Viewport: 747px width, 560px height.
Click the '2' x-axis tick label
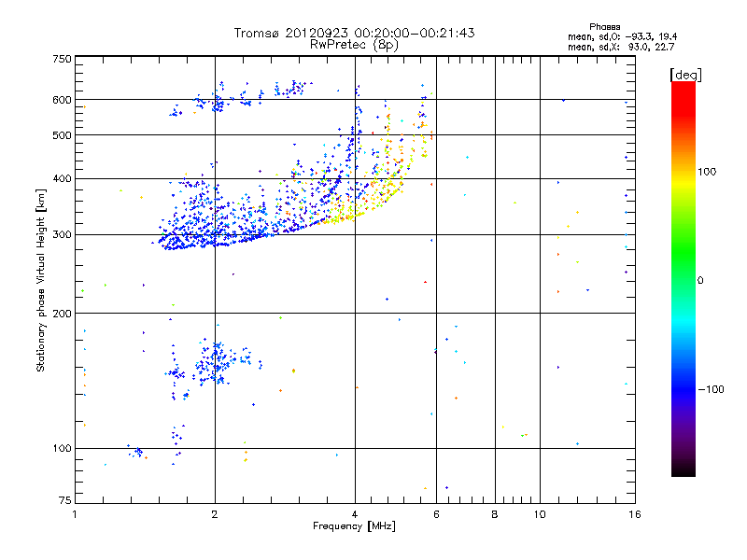click(215, 514)
